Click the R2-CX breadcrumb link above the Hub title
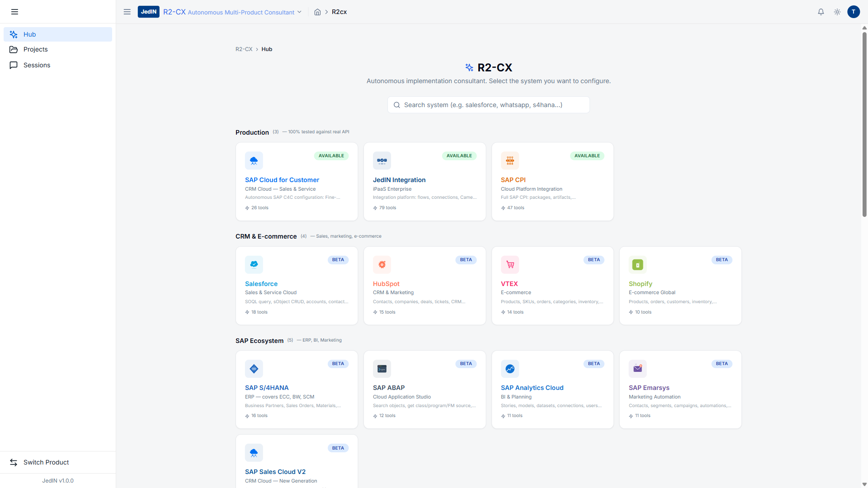 [x=244, y=49]
